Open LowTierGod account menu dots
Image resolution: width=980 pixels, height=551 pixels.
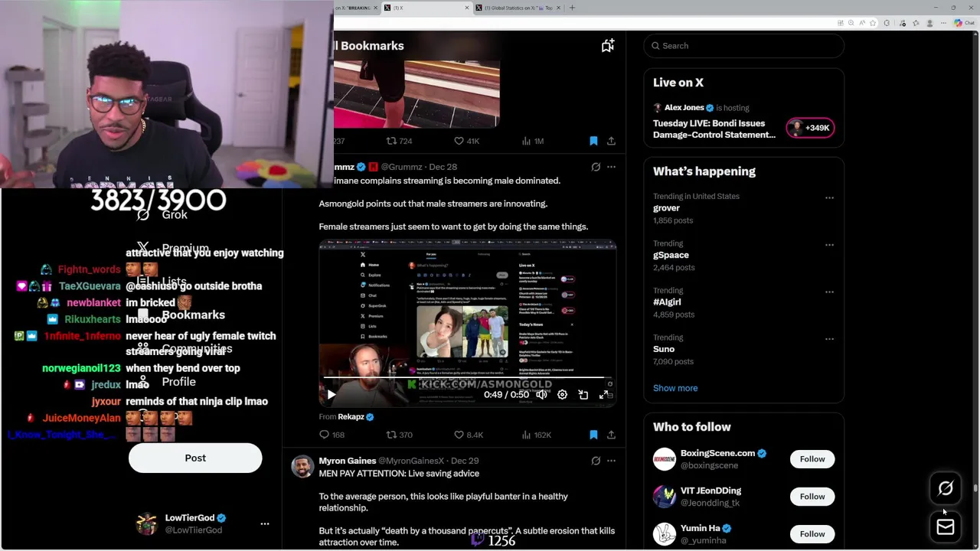pyautogui.click(x=265, y=524)
